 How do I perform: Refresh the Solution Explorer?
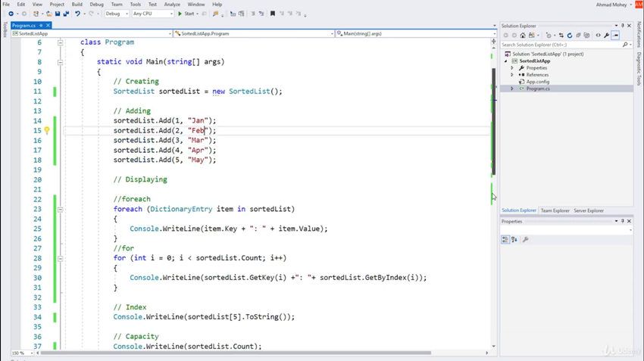coord(570,36)
